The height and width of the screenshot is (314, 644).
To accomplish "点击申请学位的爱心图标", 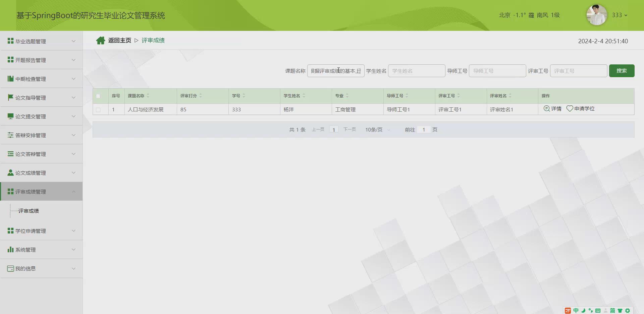I will coord(570,108).
